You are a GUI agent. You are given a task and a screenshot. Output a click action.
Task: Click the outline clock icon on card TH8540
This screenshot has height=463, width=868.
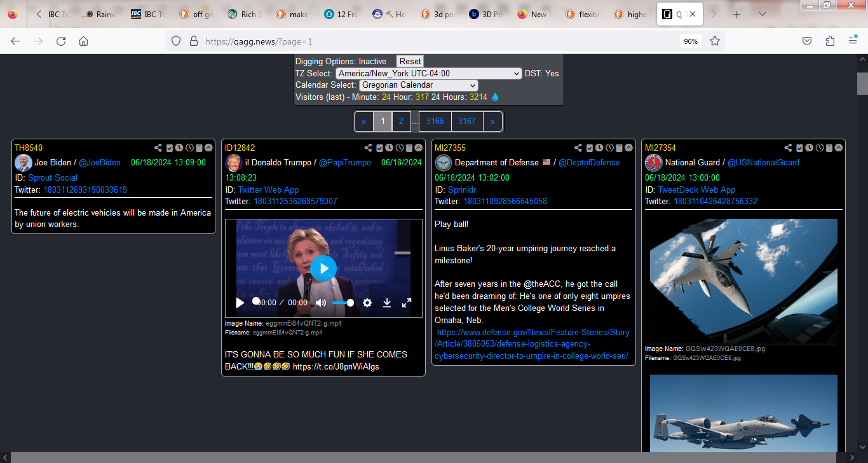pos(189,148)
